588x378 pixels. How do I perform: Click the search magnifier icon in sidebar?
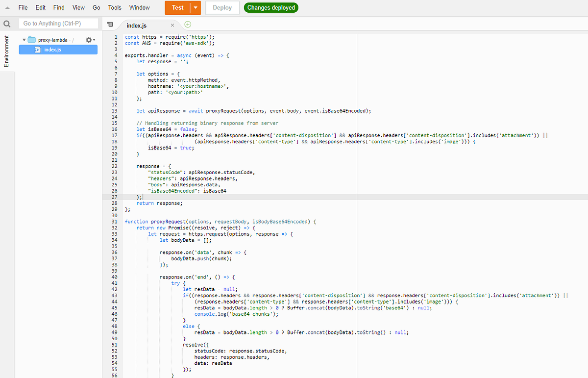pyautogui.click(x=7, y=24)
